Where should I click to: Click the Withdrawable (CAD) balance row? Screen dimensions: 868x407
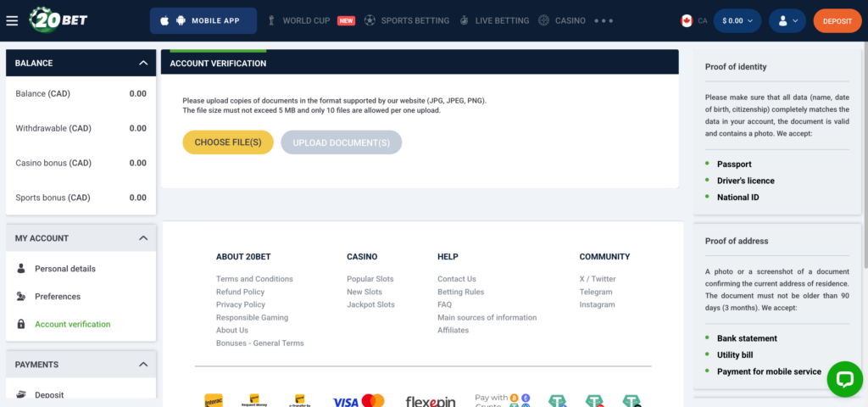[81, 129]
